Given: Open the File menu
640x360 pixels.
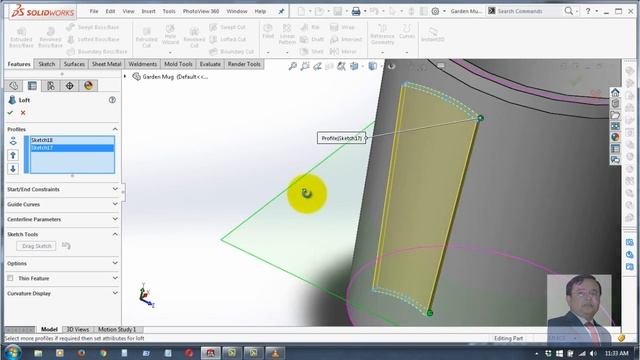Looking at the screenshot, I should coord(94,11).
